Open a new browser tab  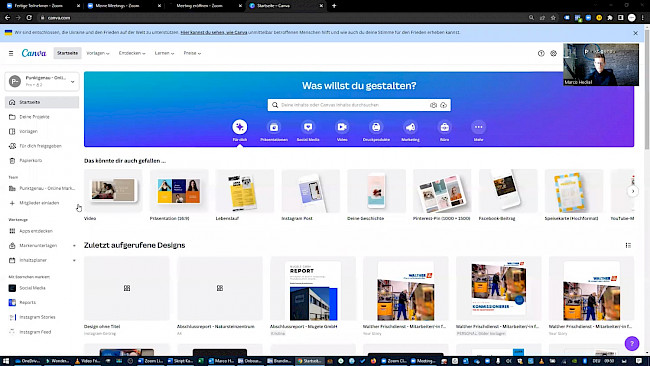[x=334, y=6]
